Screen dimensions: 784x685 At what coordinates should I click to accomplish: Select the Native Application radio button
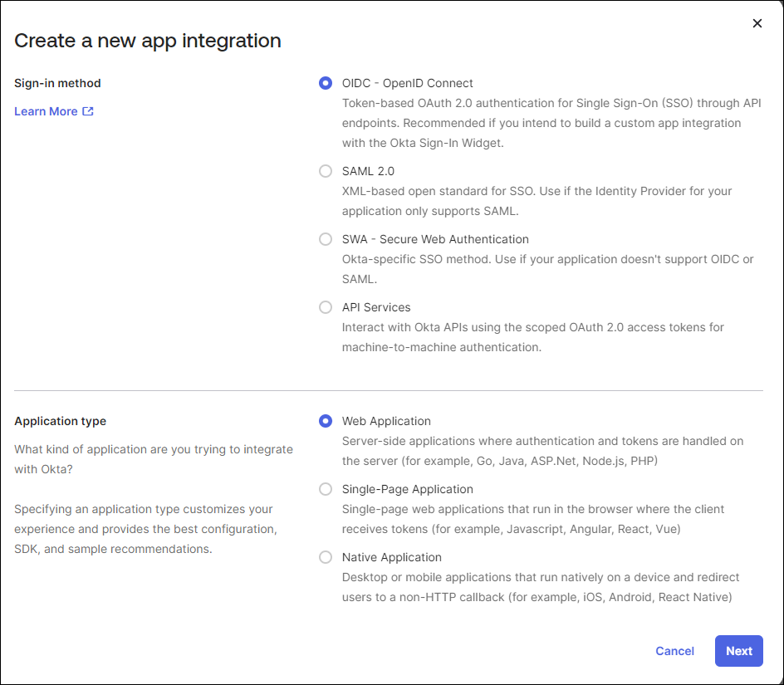pyautogui.click(x=326, y=557)
